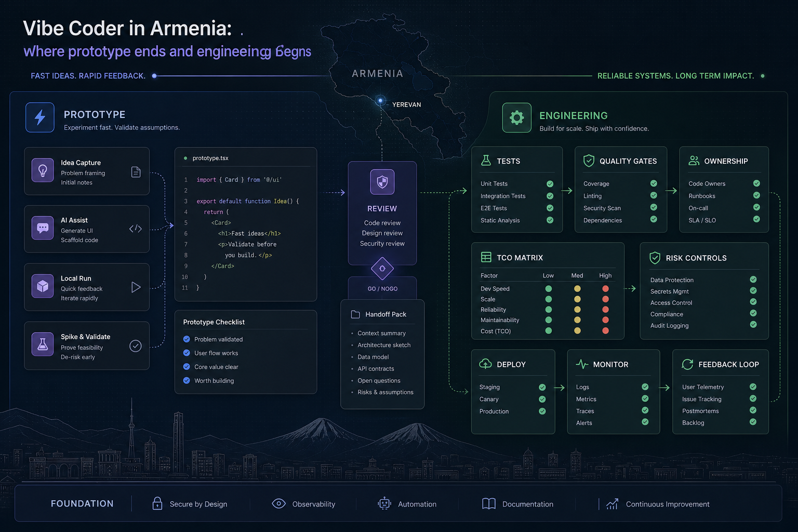Viewport: 798px width, 532px height.
Task: Click Architecture sketch in Handoff Pack
Action: [x=384, y=345]
